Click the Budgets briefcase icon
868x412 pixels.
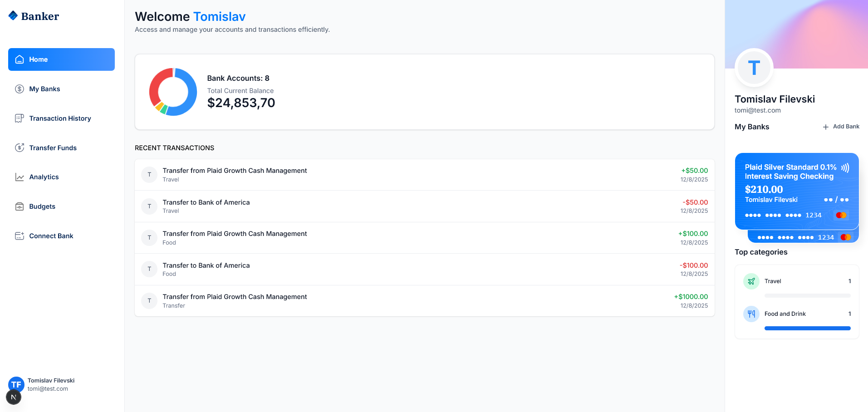tap(19, 206)
